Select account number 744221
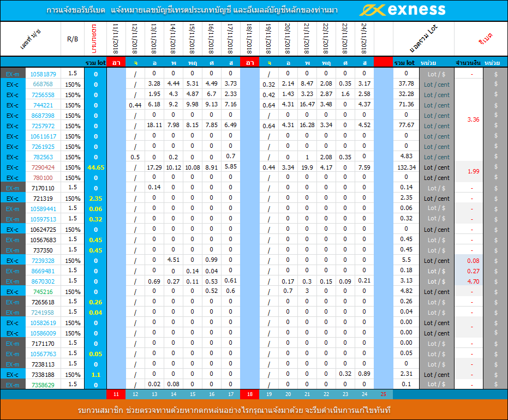Viewport: 508px width, 420px height. [x=43, y=105]
